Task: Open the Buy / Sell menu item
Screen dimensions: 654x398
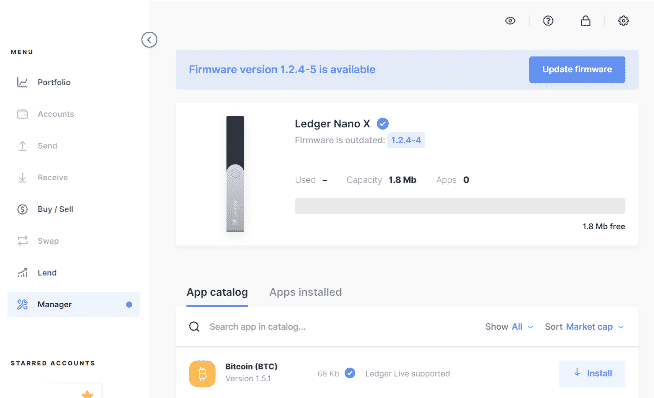Action: tap(73, 209)
